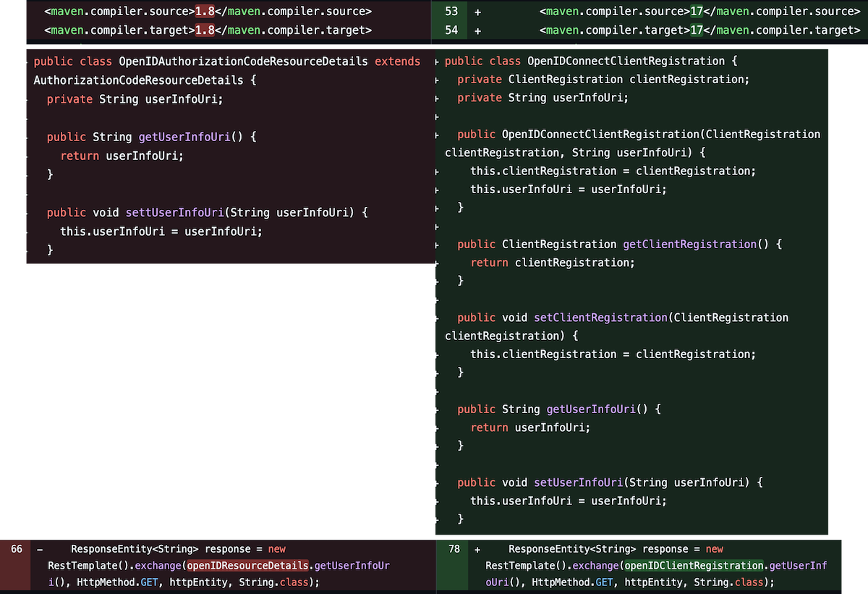Image resolution: width=868 pixels, height=594 pixels.
Task: Click the plus marker on line 78
Action: (477, 549)
